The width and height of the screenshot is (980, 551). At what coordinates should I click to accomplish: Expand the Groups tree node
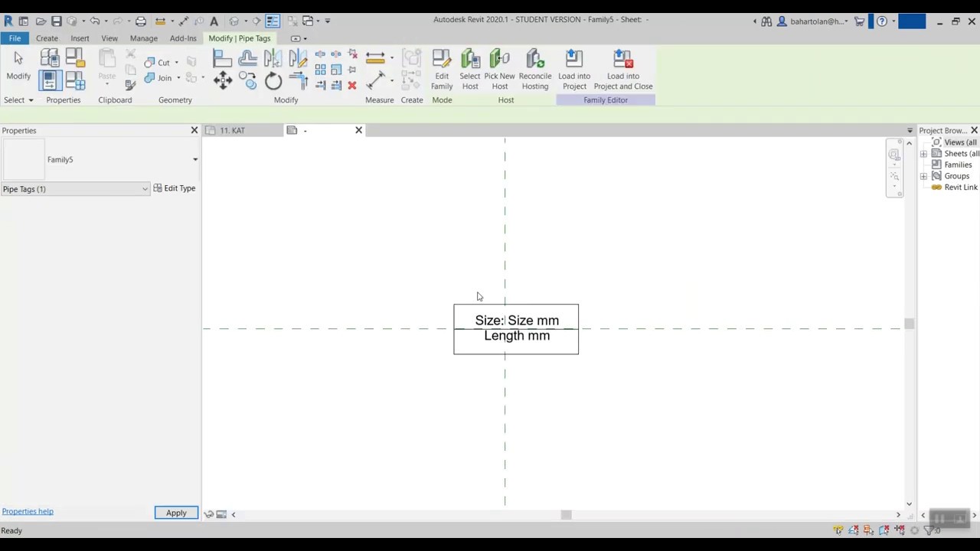coord(923,176)
